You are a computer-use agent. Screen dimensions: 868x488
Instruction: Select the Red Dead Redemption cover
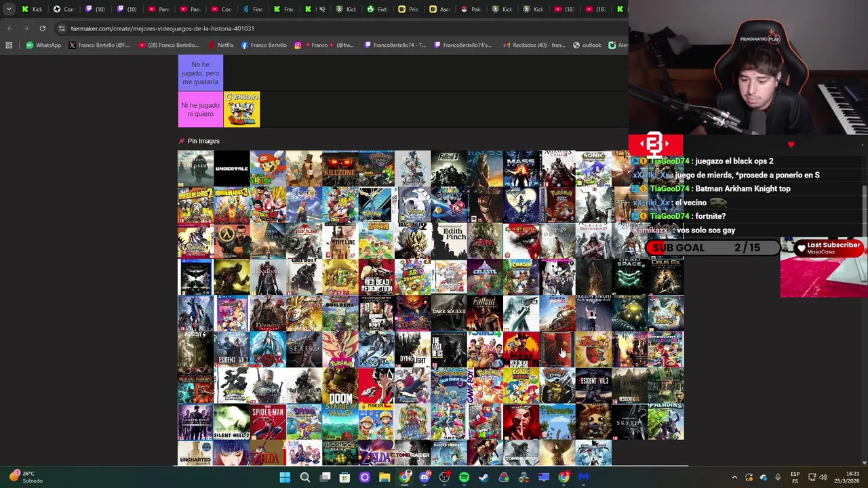(x=376, y=277)
